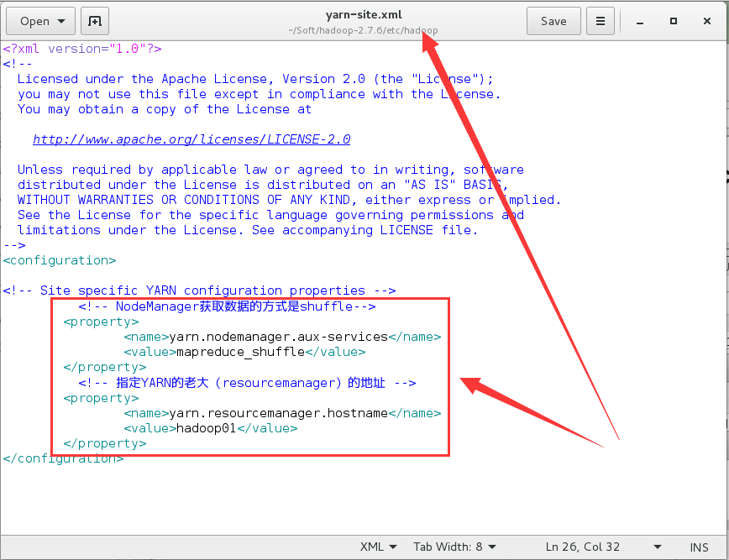Click yarn.nodemanager.aux-services name text
Image resolution: width=729 pixels, height=560 pixels.
tap(279, 337)
